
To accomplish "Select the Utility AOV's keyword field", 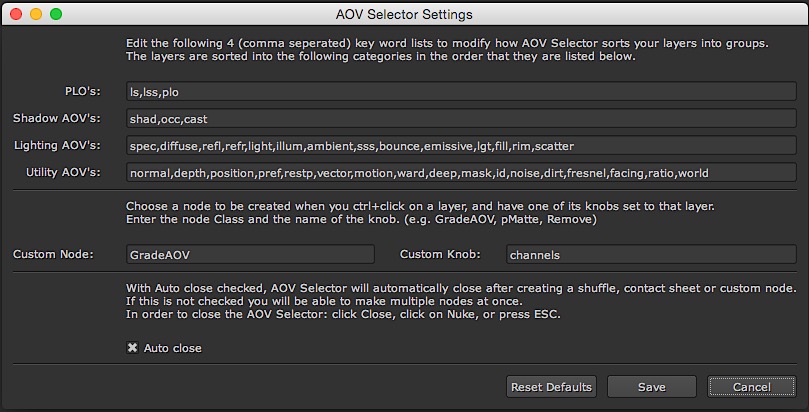I will [x=460, y=173].
